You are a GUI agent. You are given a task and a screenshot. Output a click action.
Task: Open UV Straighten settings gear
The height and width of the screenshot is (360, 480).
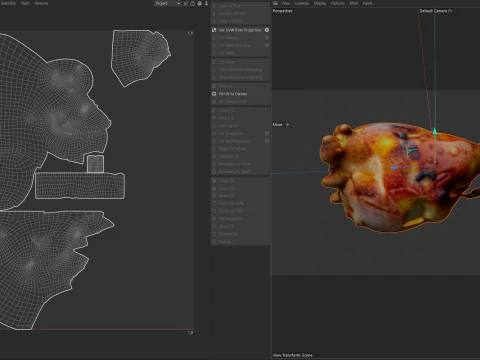click(x=267, y=133)
